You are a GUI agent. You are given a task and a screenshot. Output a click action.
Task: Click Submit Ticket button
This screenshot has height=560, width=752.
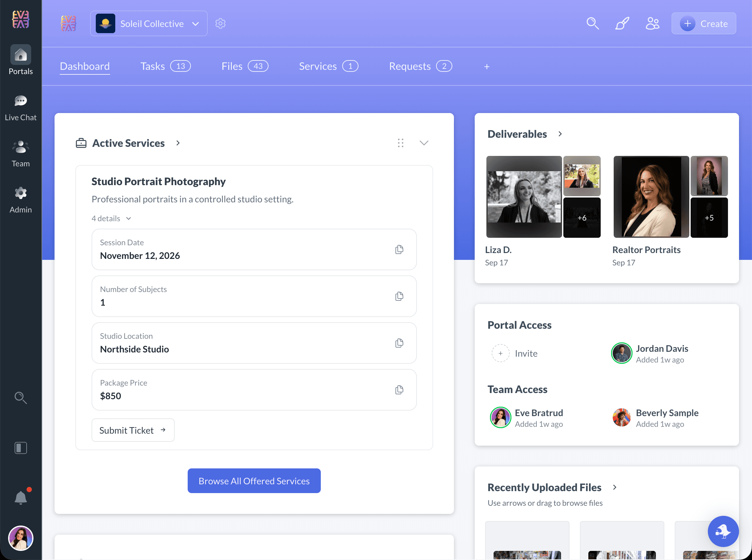[133, 430]
